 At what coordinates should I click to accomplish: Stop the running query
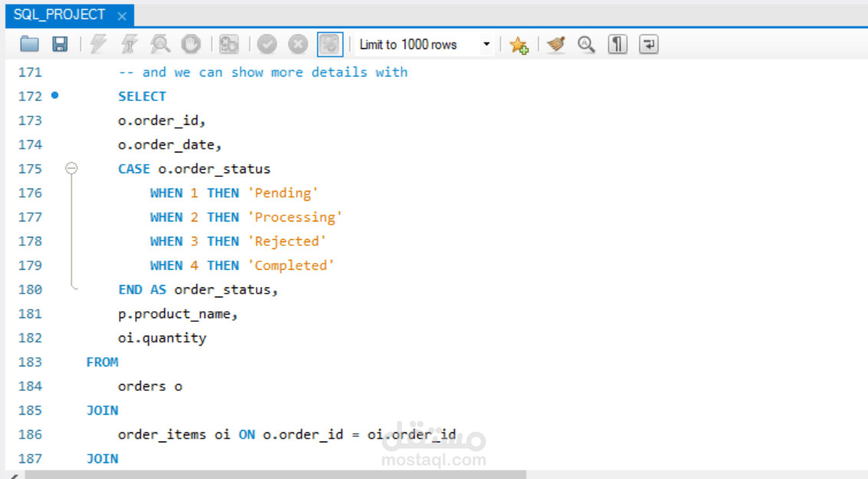point(191,44)
